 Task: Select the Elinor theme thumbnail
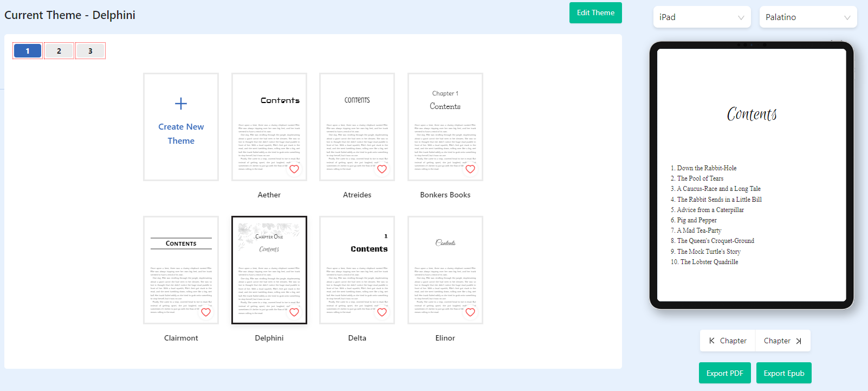coord(445,270)
